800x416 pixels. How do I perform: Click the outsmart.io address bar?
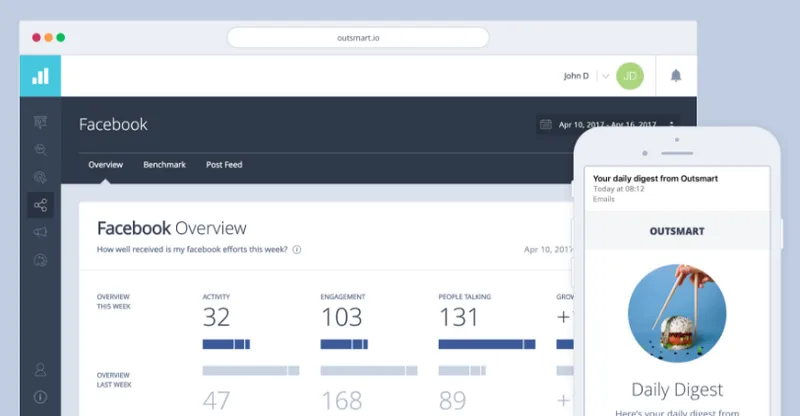[358, 38]
